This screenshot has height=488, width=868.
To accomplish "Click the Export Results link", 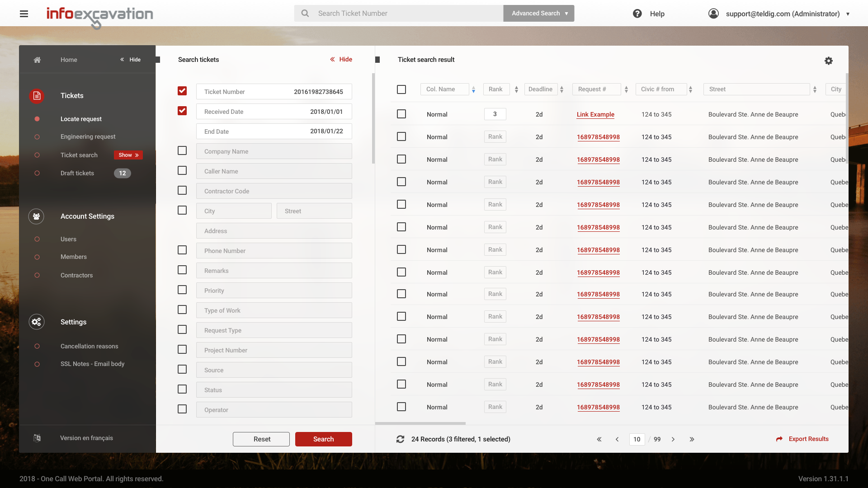I will click(x=808, y=439).
